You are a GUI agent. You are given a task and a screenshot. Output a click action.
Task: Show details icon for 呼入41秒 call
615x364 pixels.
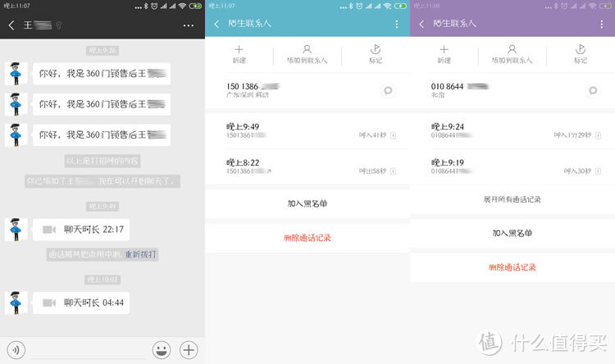[393, 135]
